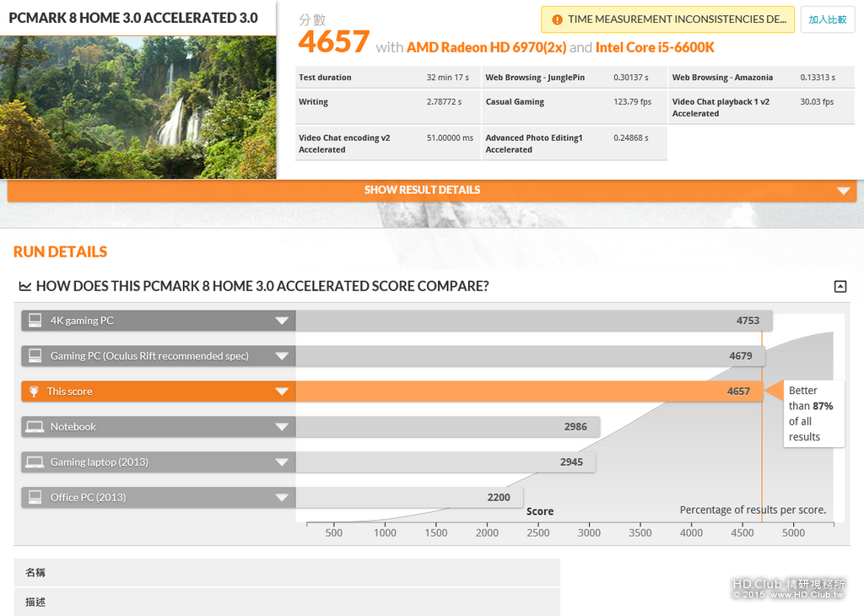This screenshot has width=864, height=616.
Task: Click the 32 min 17 s value
Action: point(447,78)
